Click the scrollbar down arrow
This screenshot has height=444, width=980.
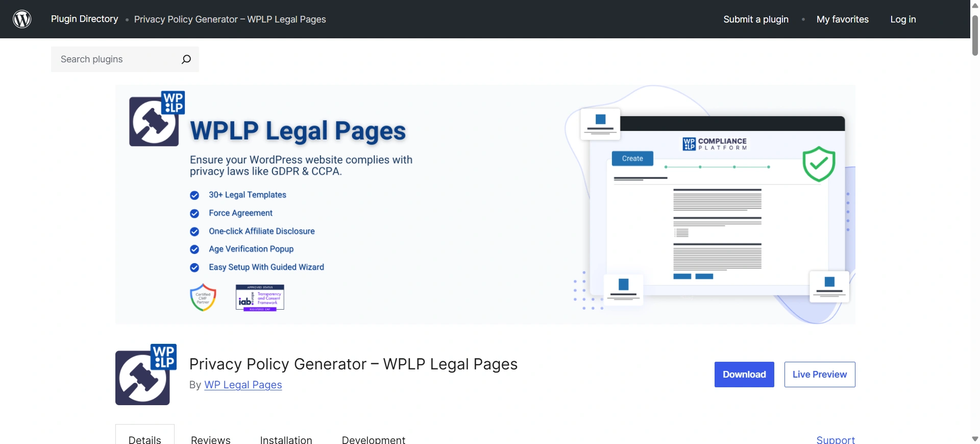975,439
